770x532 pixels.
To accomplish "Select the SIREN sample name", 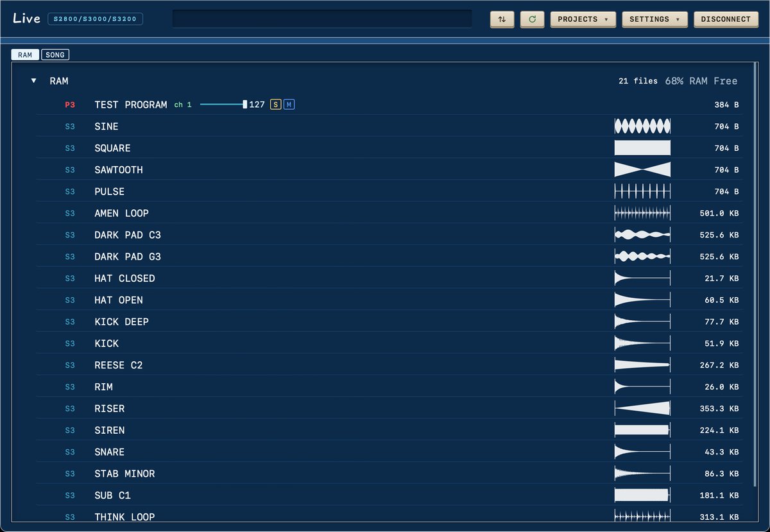I will point(110,431).
